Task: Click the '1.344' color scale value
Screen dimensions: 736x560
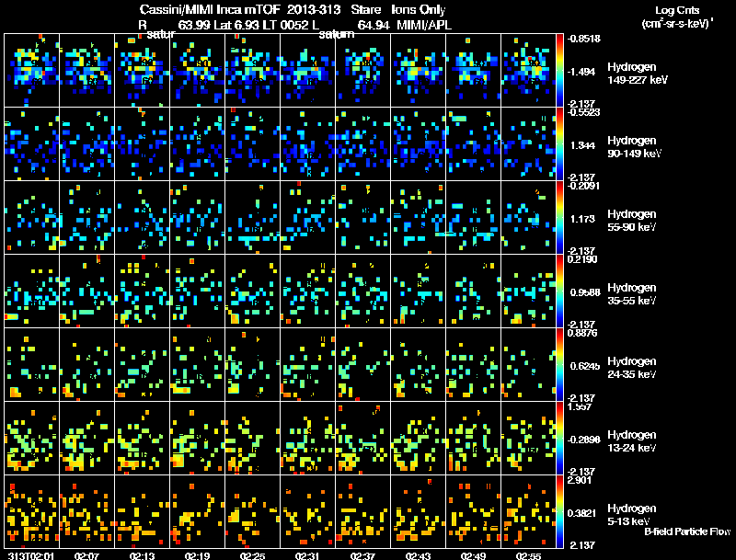Action: [x=582, y=145]
